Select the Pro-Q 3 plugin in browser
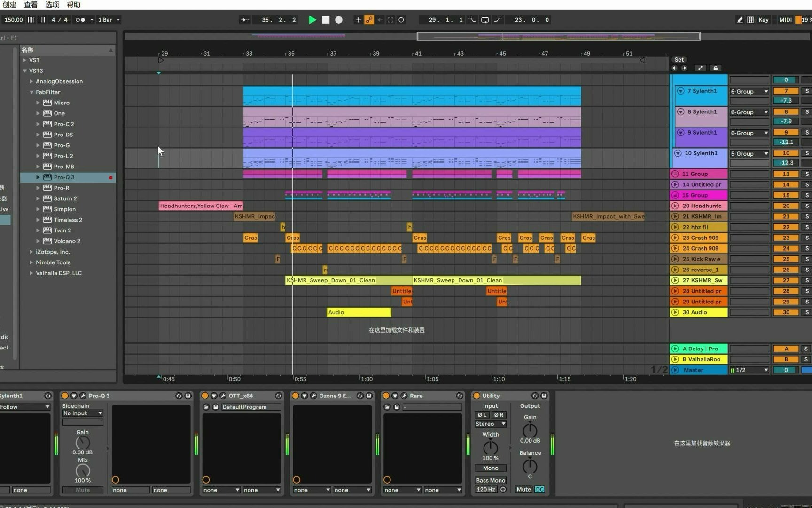 pyautogui.click(x=68, y=177)
